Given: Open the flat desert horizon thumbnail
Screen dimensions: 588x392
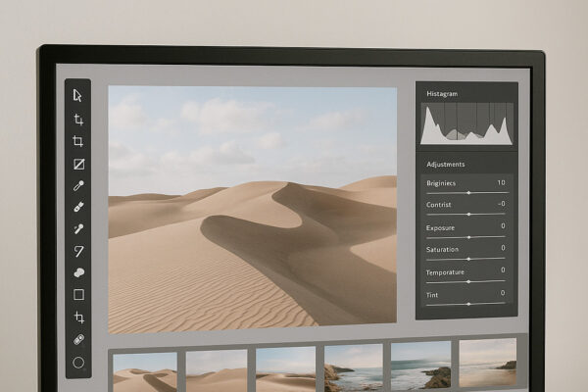Looking at the screenshot, I should click(x=286, y=369).
